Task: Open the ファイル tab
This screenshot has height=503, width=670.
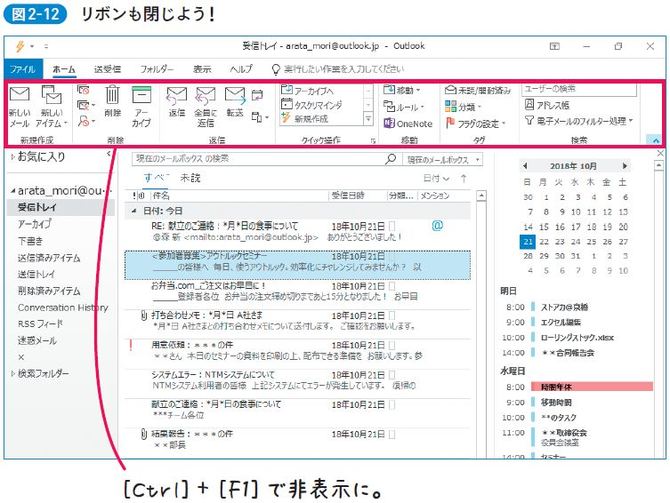Action: tap(23, 69)
